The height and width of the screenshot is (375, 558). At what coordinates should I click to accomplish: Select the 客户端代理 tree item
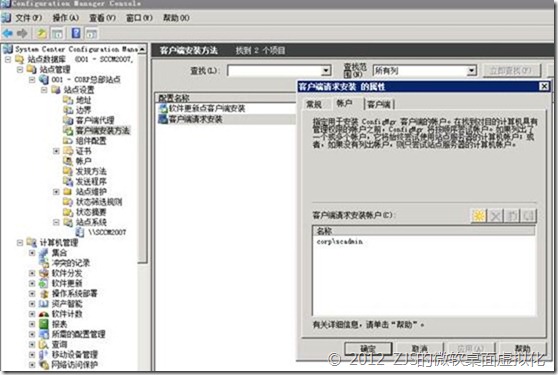click(95, 120)
